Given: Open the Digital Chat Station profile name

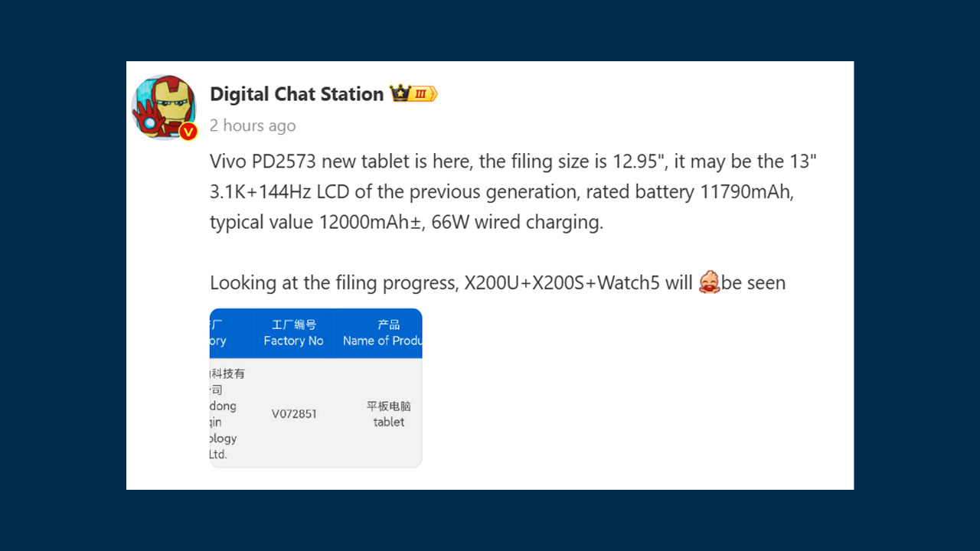Looking at the screenshot, I should point(296,94).
